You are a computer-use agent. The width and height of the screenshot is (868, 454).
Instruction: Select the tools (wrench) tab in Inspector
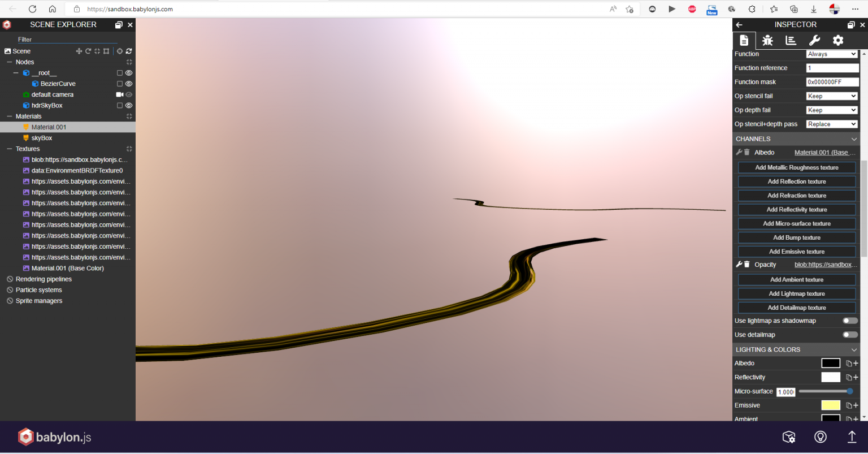(814, 40)
